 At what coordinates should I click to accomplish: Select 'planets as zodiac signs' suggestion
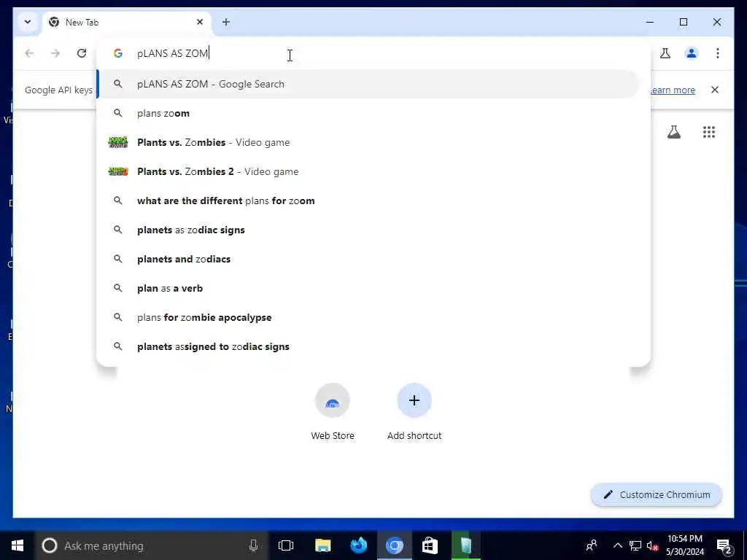(x=368, y=230)
